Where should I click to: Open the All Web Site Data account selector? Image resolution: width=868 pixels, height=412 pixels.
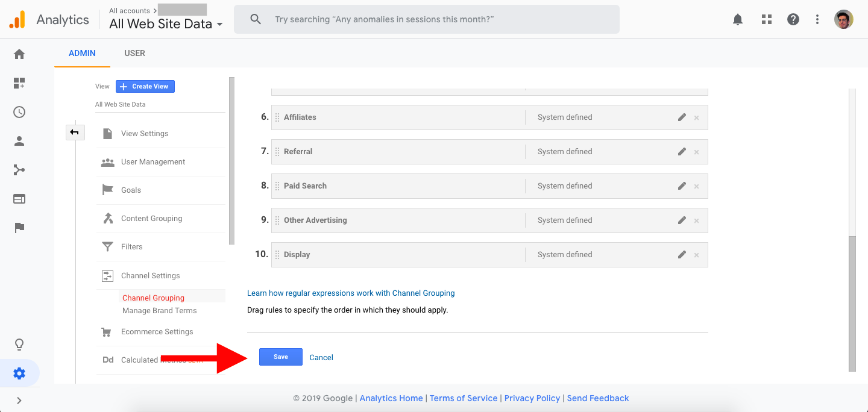[x=163, y=23]
